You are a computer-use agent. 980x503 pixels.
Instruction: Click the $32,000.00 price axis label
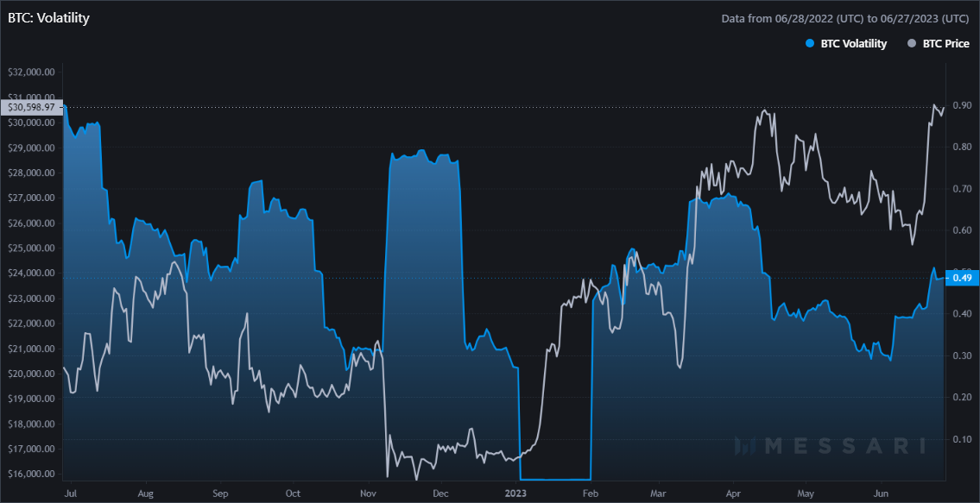31,72
